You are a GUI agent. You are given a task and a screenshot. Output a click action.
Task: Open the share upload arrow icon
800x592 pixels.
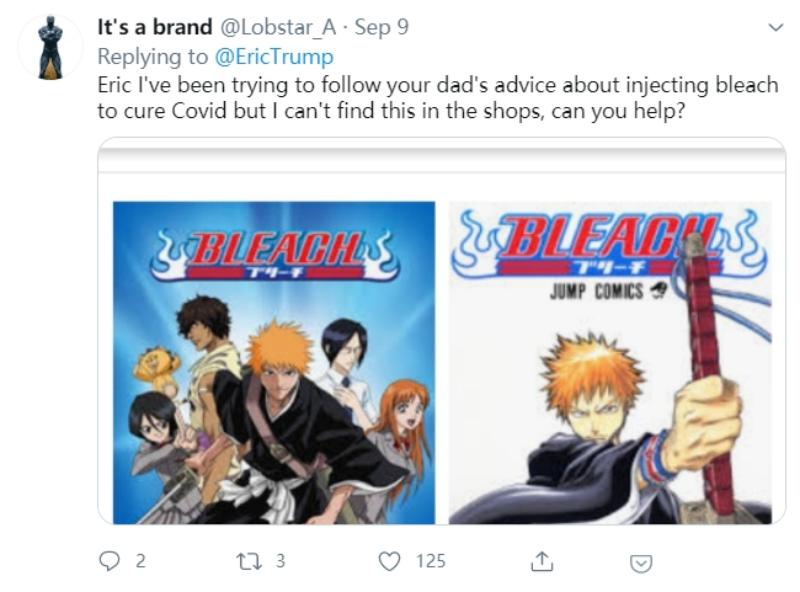542,561
